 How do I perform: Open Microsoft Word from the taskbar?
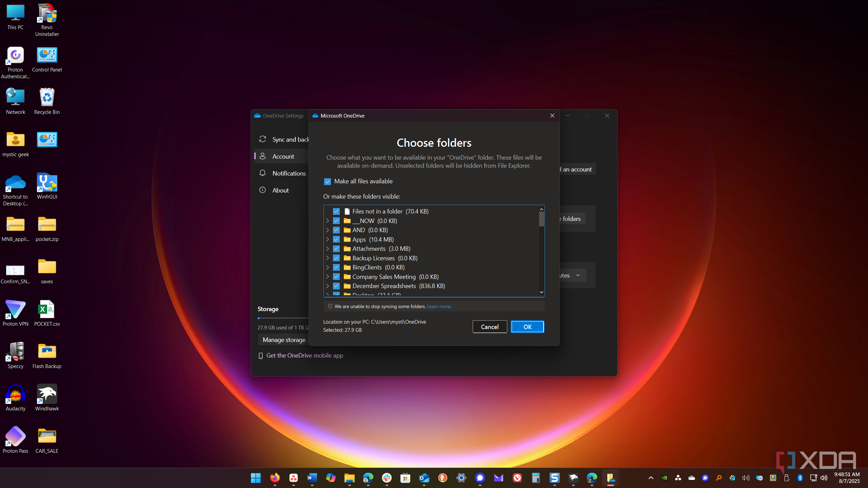[x=312, y=478]
